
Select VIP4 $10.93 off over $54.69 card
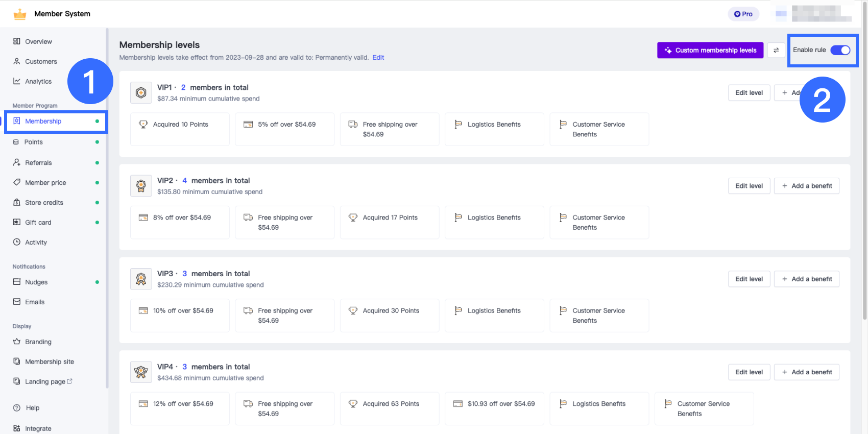494,408
